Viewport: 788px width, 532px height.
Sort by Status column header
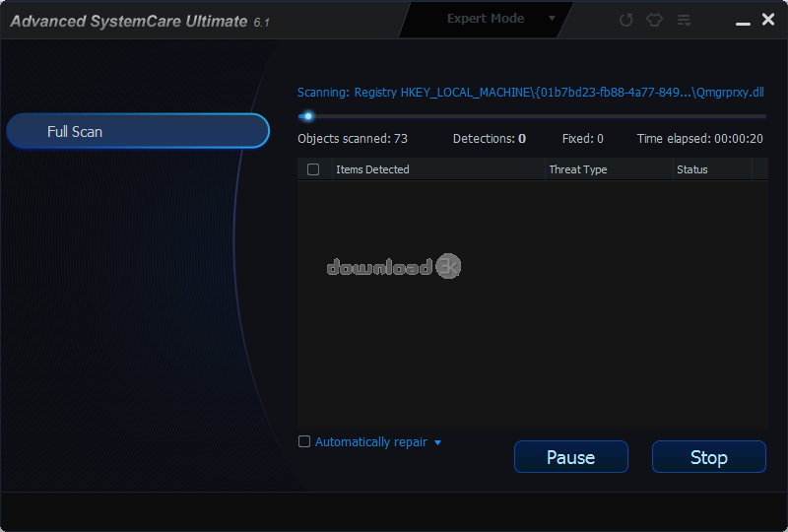(x=712, y=169)
